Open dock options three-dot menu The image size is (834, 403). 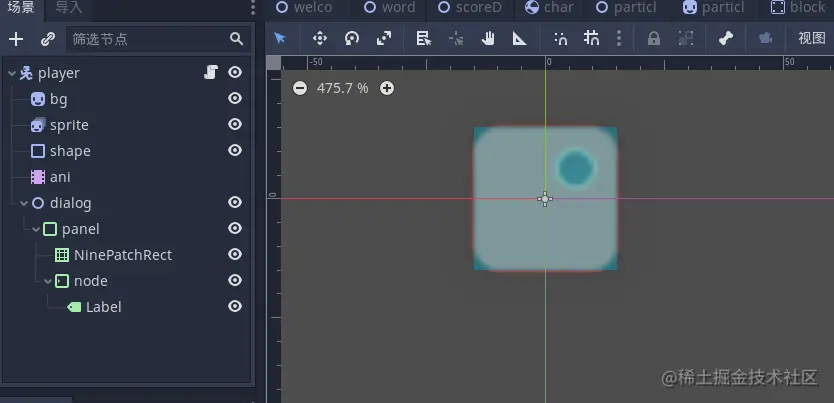(x=253, y=7)
